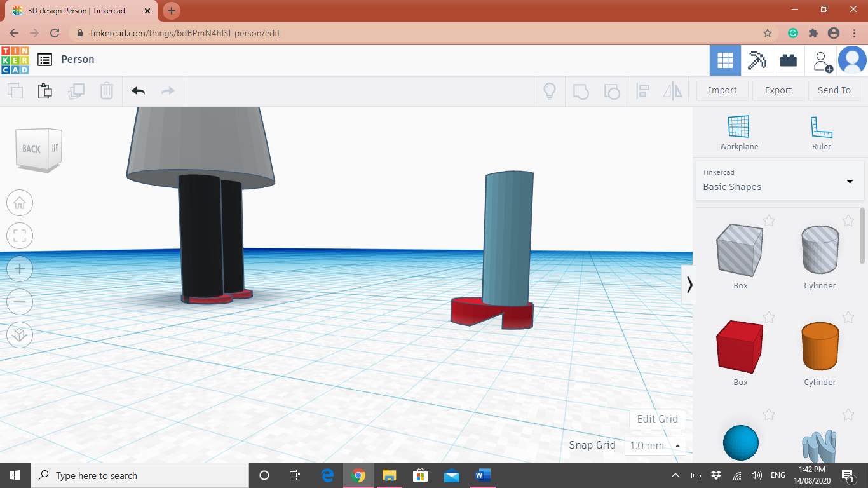Click the Export button

[778, 90]
